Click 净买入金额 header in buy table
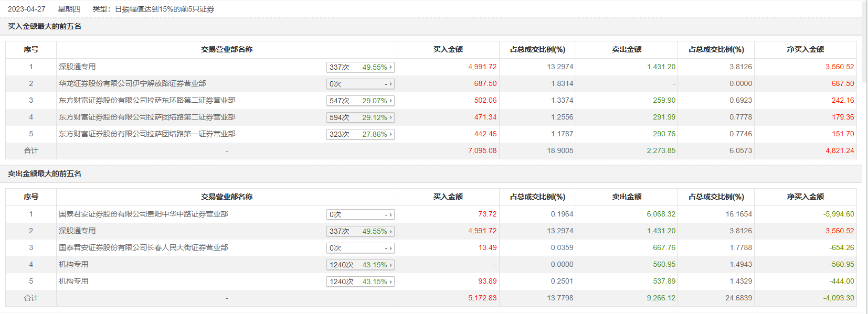This screenshot has width=868, height=314. (x=805, y=49)
